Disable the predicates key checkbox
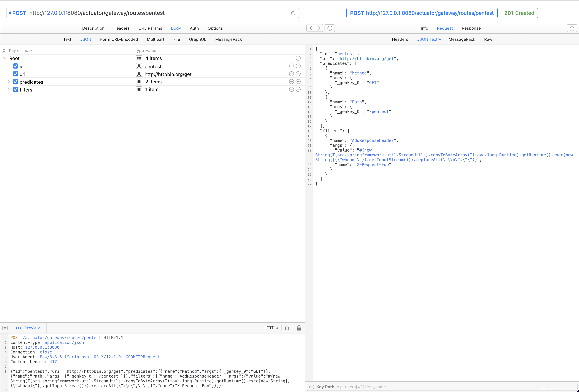Image resolution: width=579 pixels, height=392 pixels. 15,82
